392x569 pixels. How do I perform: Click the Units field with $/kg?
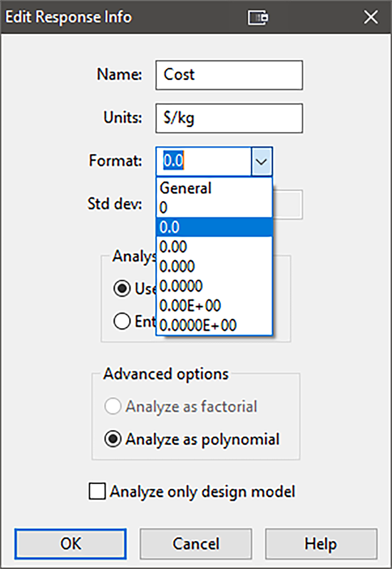pyautogui.click(x=229, y=118)
